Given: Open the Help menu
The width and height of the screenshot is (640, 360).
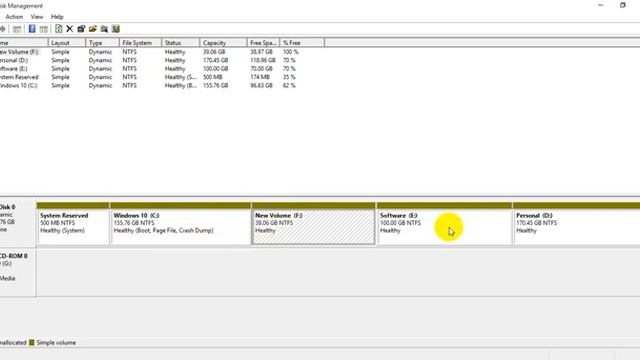Looking at the screenshot, I should coord(57,17).
